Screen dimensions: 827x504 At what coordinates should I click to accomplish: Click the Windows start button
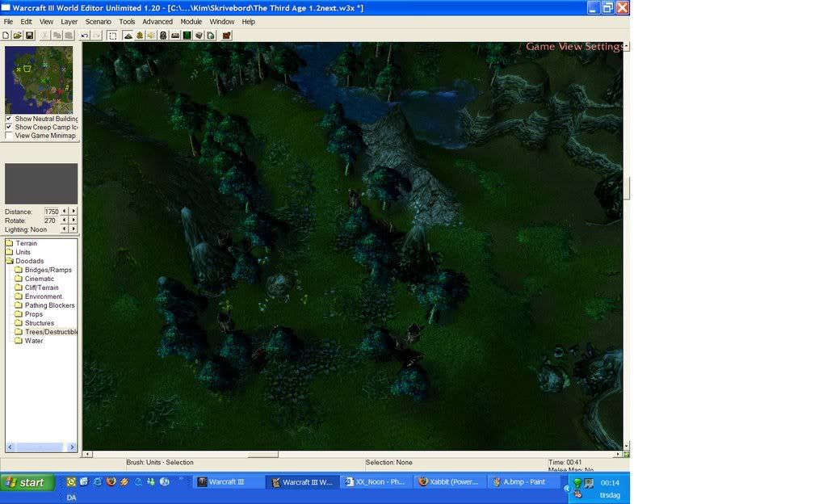tap(27, 482)
